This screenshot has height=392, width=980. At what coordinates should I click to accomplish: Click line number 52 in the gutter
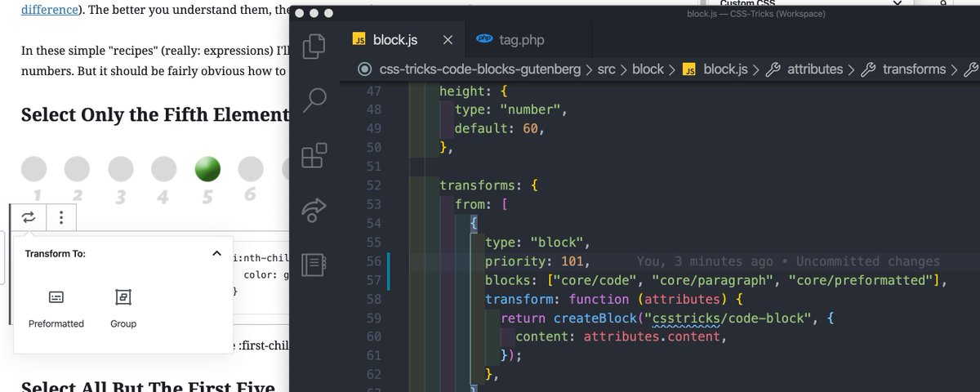(x=374, y=185)
